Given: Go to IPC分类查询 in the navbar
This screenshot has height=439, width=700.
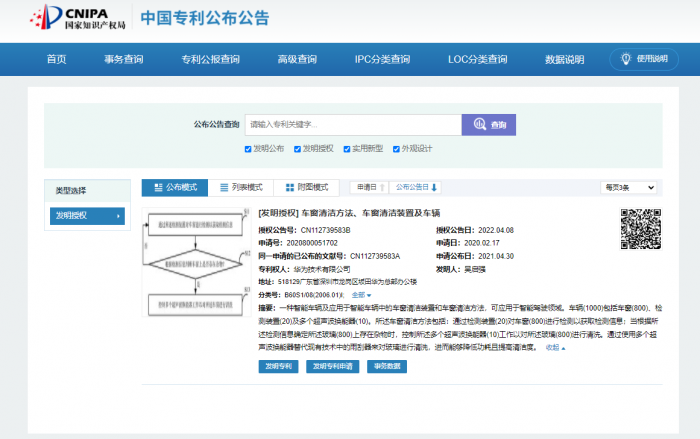Looking at the screenshot, I should pyautogui.click(x=382, y=59).
